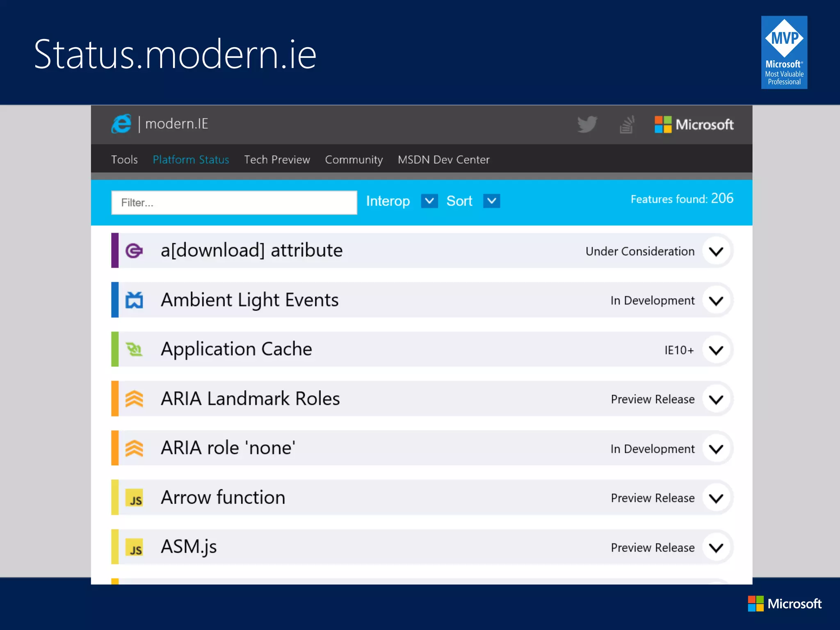Click In Development status of ARIA role 'none'
Viewport: 840px width, 630px height.
pyautogui.click(x=653, y=449)
